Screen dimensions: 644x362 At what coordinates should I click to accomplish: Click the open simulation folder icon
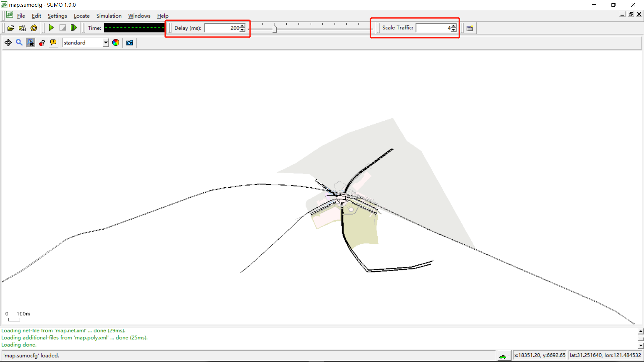coord(11,28)
